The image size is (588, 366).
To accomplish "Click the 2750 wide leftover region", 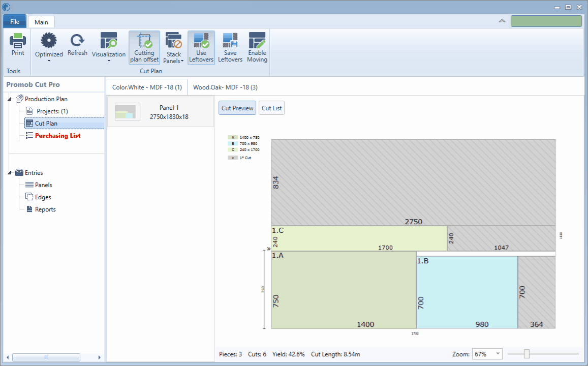I will pyautogui.click(x=413, y=182).
